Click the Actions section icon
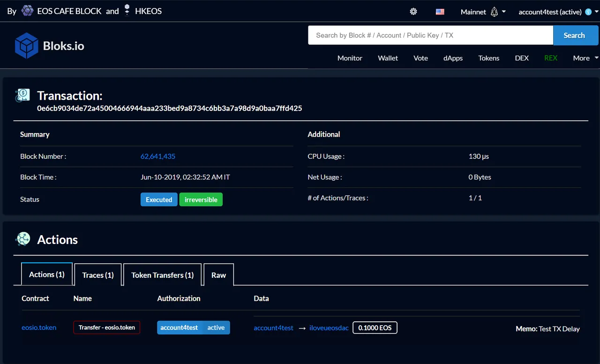The width and height of the screenshot is (600, 364). click(22, 239)
